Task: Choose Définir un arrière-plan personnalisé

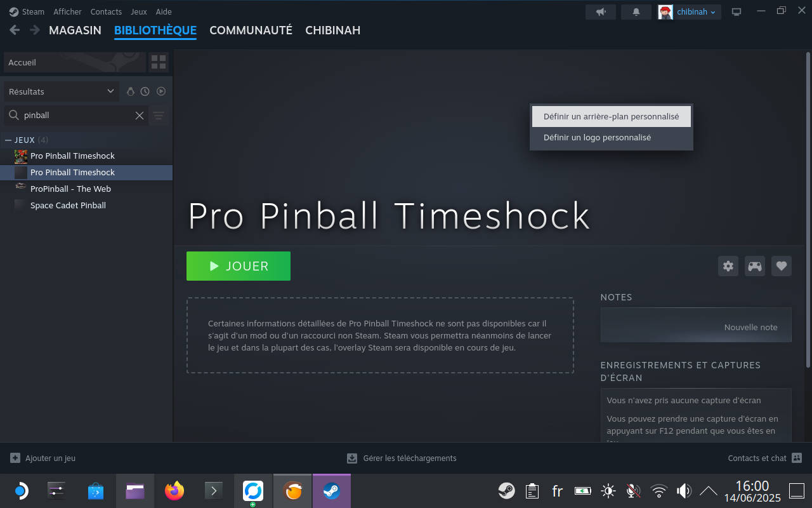Action: tap(612, 117)
